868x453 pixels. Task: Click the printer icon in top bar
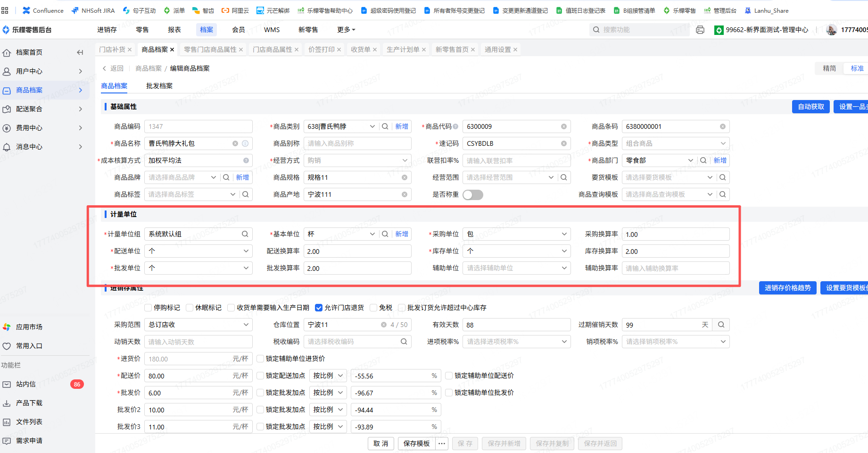[700, 30]
